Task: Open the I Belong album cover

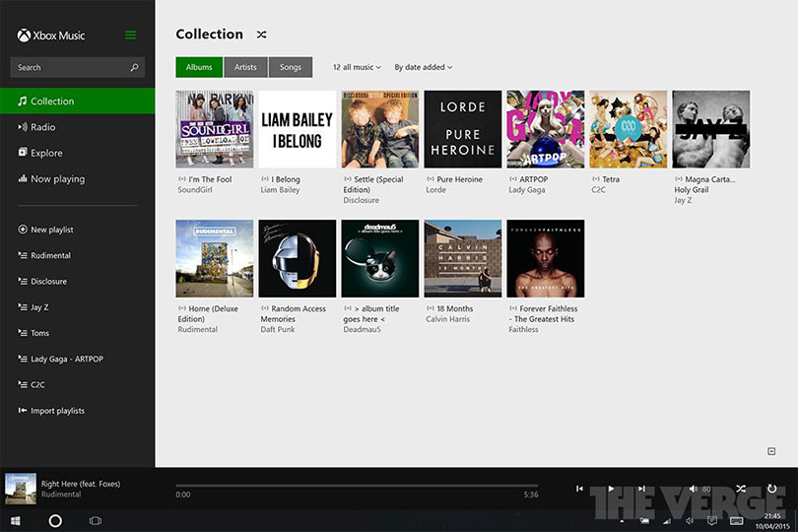Action: coord(298,129)
